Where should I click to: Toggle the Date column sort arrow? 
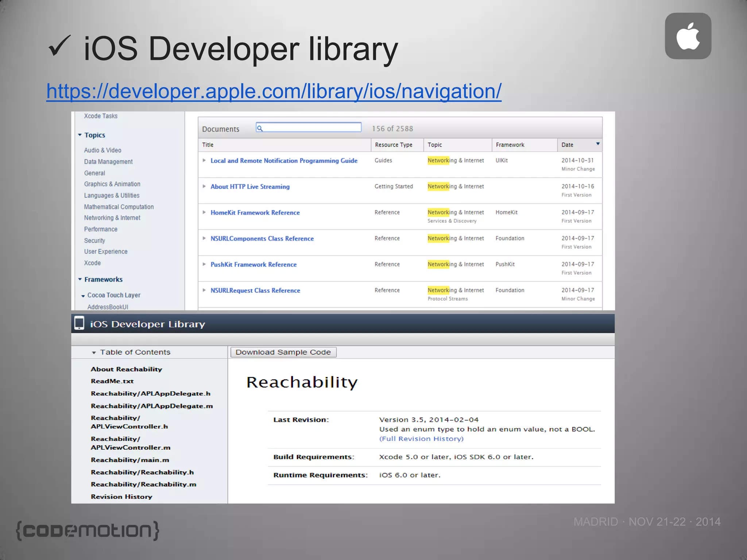(x=597, y=144)
